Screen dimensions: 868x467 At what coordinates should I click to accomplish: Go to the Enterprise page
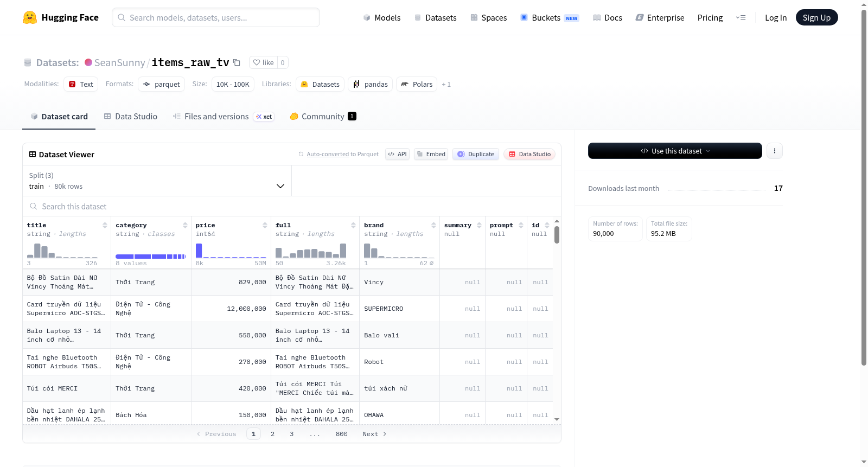660,17
